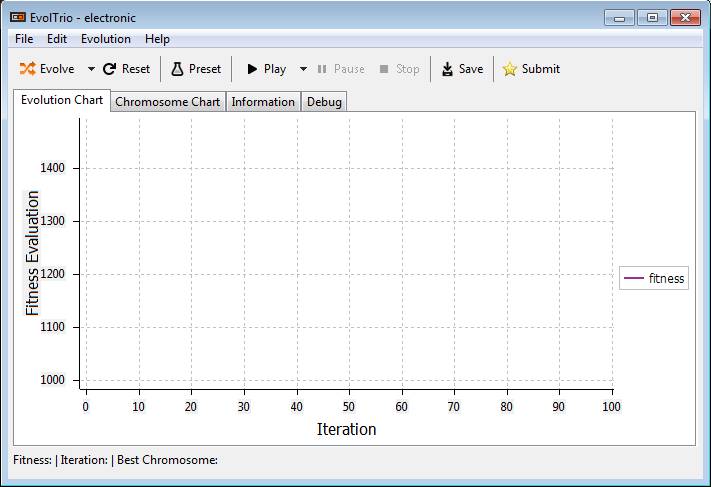Click the Preset flask icon
Image resolution: width=711 pixels, height=487 pixels.
click(x=177, y=69)
